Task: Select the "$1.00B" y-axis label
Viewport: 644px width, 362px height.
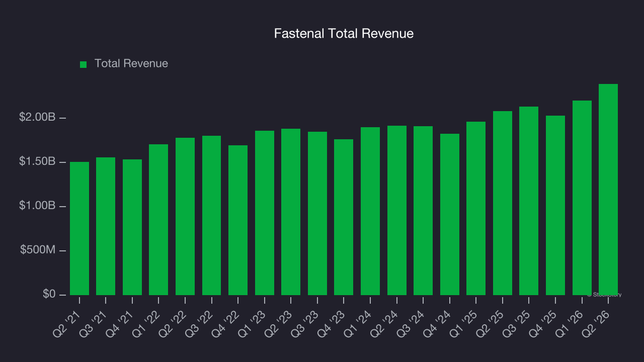Action: [37, 206]
